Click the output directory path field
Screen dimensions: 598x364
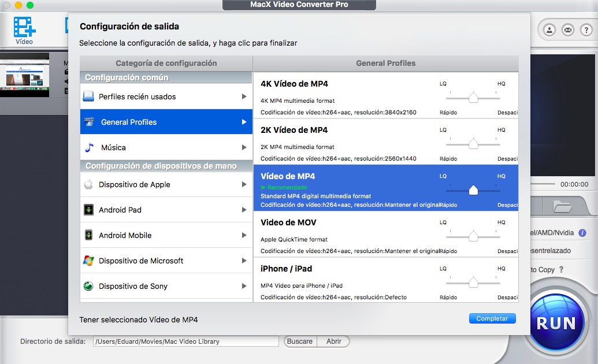click(x=185, y=341)
